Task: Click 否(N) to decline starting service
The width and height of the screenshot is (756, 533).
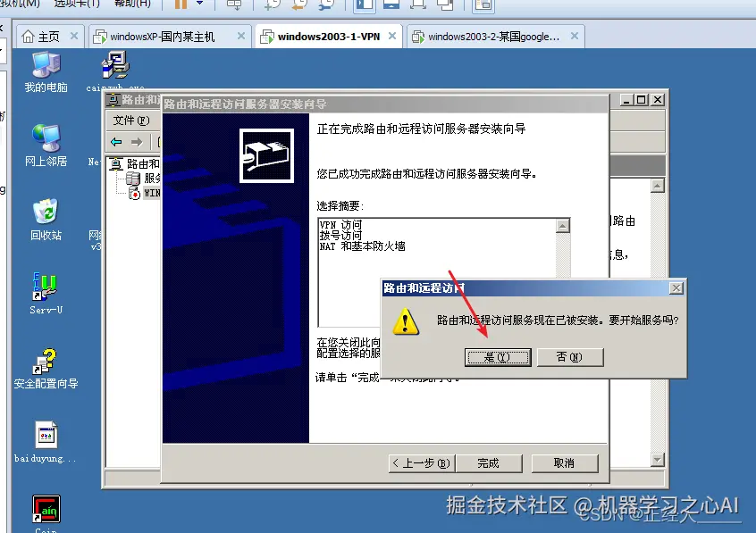Action: [x=570, y=357]
